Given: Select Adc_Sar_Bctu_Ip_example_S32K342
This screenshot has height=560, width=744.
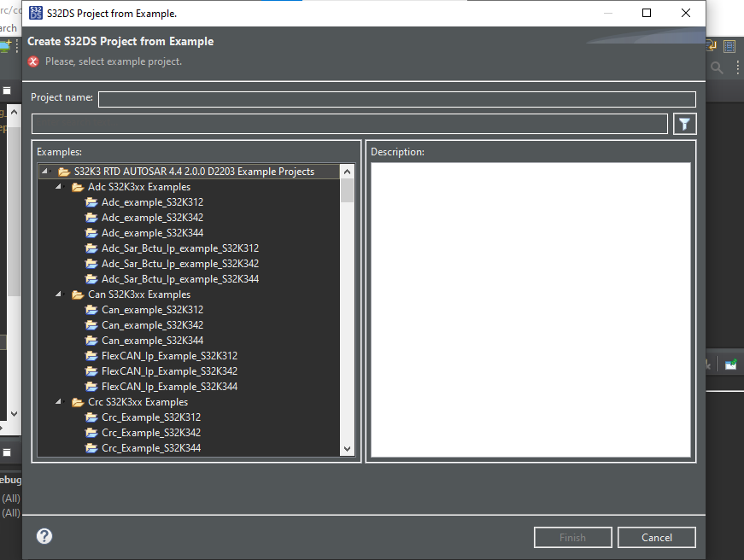Looking at the screenshot, I should click(180, 264).
